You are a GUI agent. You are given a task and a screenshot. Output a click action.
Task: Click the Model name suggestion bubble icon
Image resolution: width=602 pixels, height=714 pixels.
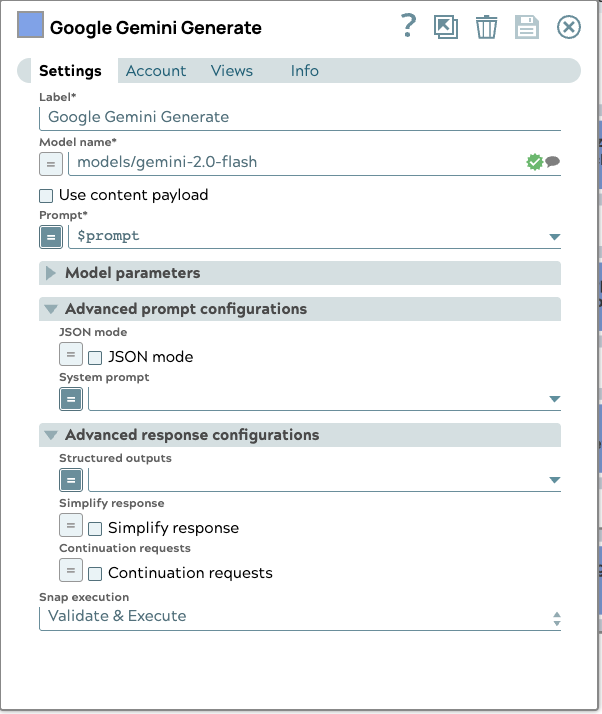coord(552,162)
